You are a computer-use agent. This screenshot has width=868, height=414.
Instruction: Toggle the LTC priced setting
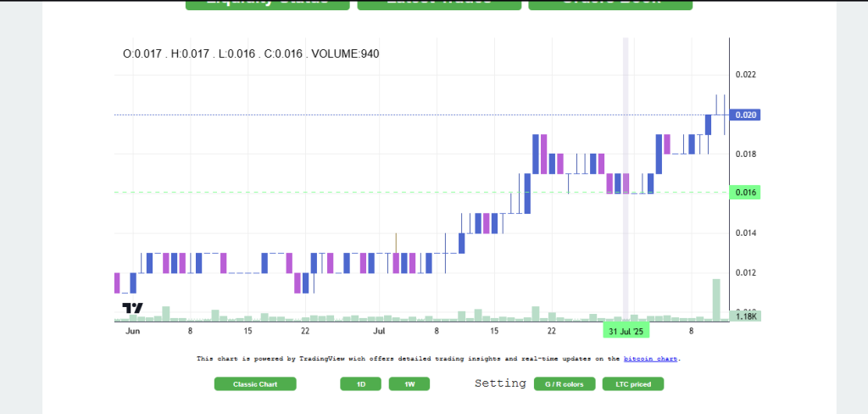[632, 384]
